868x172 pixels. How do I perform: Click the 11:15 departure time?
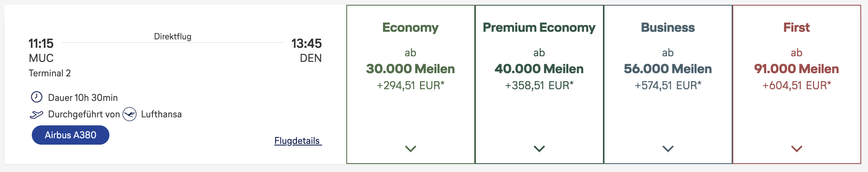[41, 43]
